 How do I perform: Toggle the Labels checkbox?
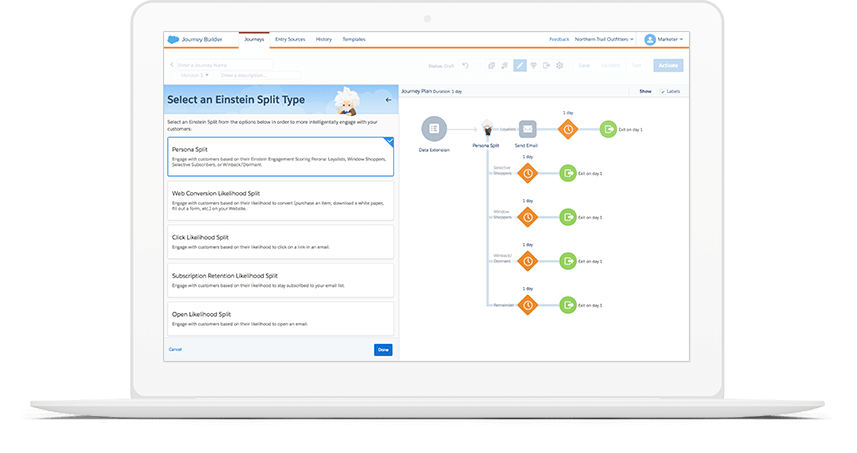tap(664, 91)
